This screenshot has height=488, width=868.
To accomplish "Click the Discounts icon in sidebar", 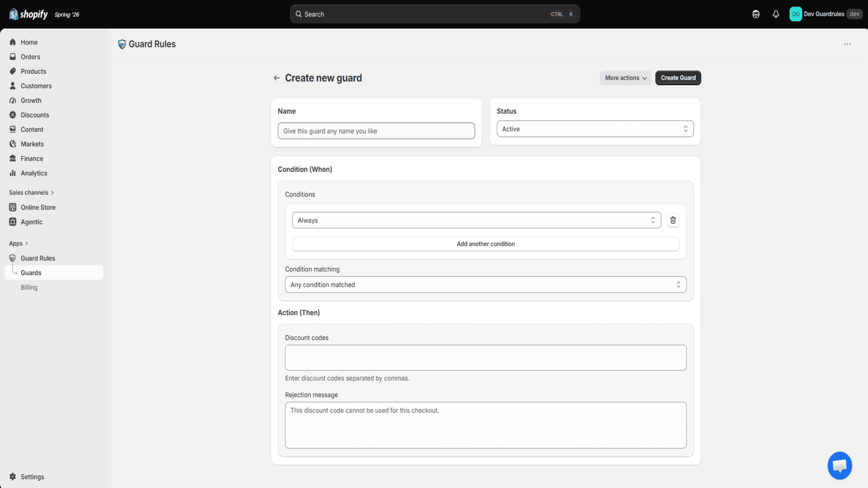I will pos(12,115).
